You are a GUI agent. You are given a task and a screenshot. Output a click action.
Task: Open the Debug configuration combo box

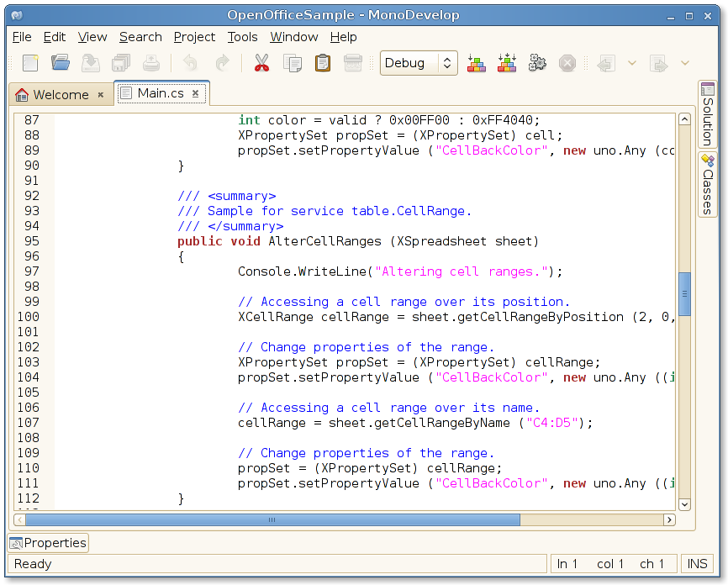[x=419, y=63]
